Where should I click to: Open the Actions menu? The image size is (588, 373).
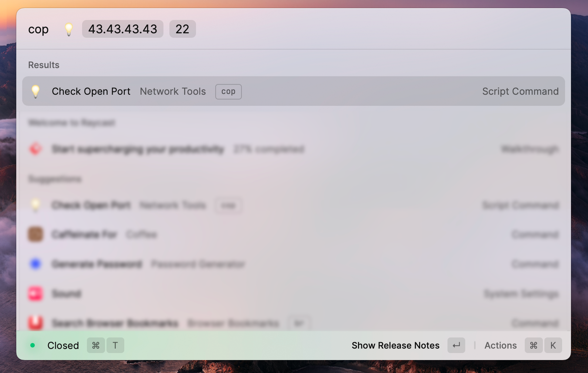coord(500,345)
